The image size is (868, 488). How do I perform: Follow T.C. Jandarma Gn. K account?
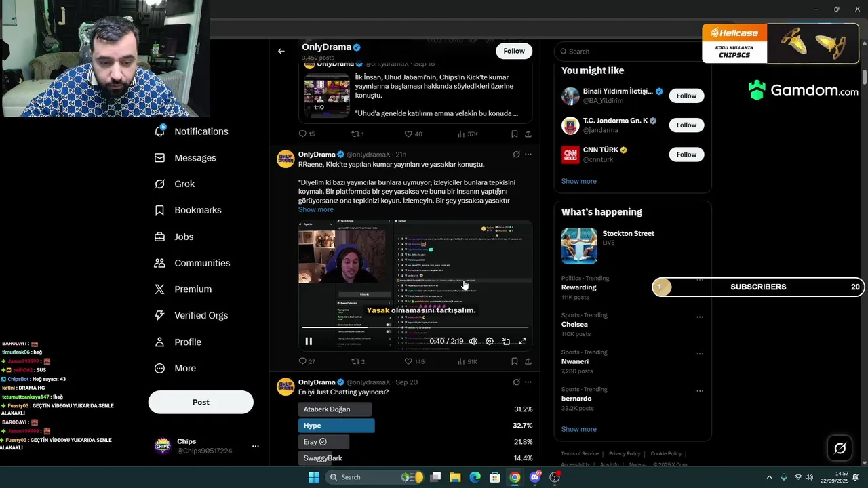click(x=686, y=125)
